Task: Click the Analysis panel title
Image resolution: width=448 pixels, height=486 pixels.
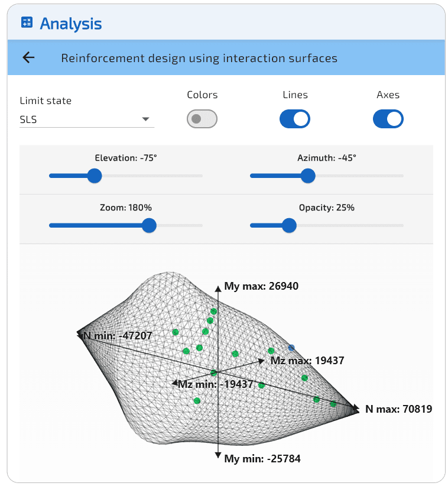Action: click(71, 24)
